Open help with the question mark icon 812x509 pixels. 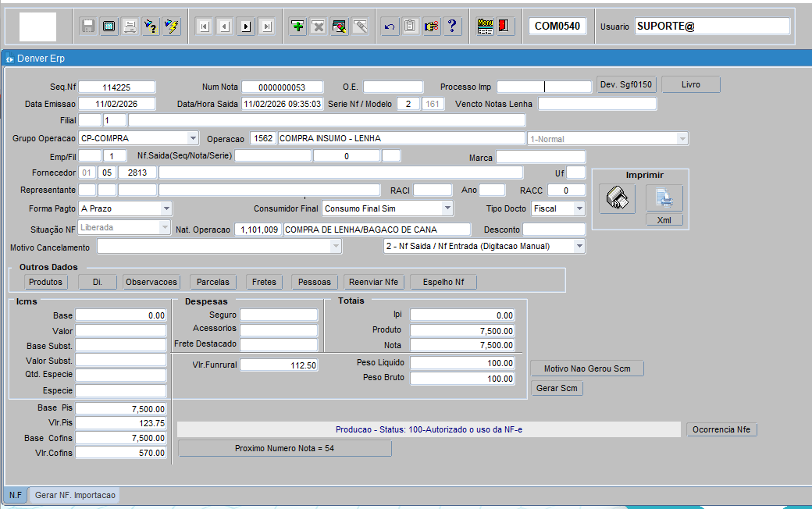453,27
